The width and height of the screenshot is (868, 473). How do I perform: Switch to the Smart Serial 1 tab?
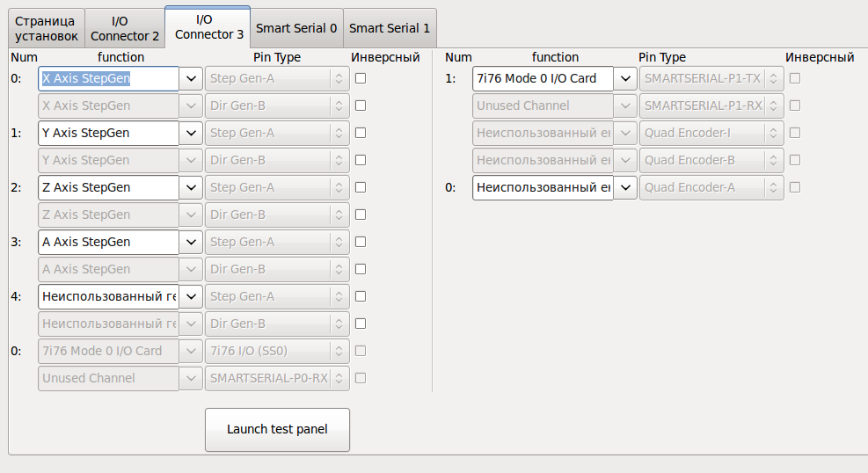(x=390, y=28)
